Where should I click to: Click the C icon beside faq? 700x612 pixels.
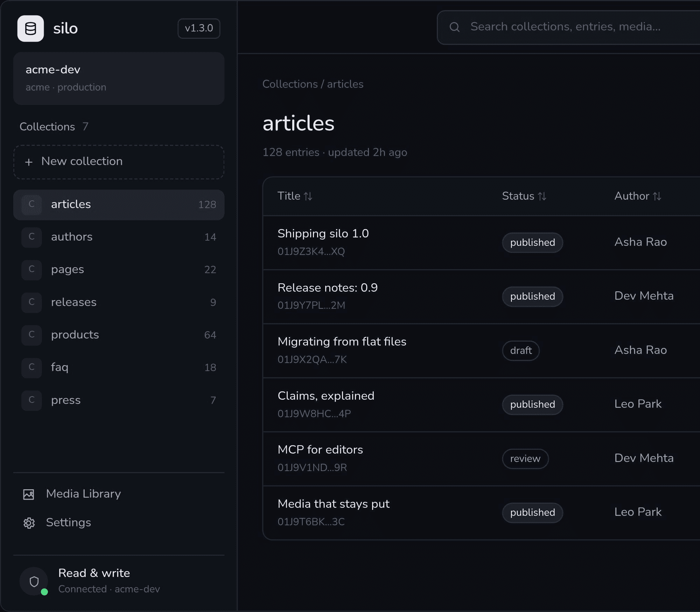pos(31,368)
